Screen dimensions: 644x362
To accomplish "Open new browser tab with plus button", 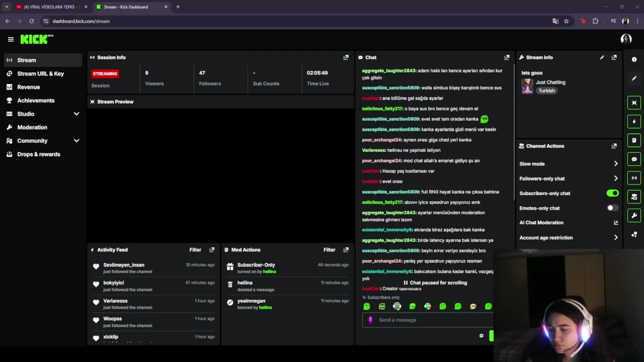I will pos(178,7).
